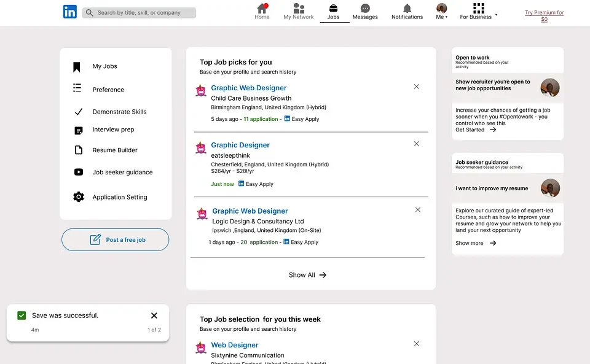
Task: Dismiss the Child Care Business Growth job
Action: pos(417,87)
